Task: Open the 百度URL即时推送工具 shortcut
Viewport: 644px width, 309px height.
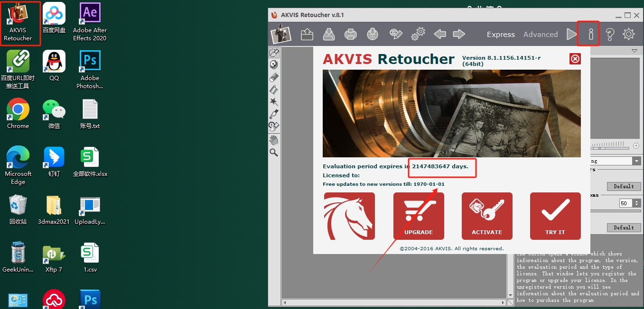Action: pos(18,70)
